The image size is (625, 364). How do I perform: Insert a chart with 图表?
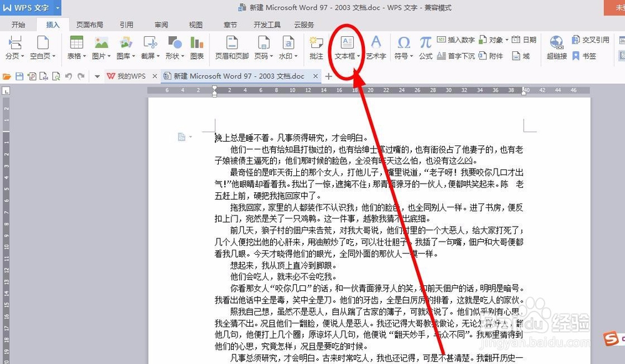[x=196, y=47]
